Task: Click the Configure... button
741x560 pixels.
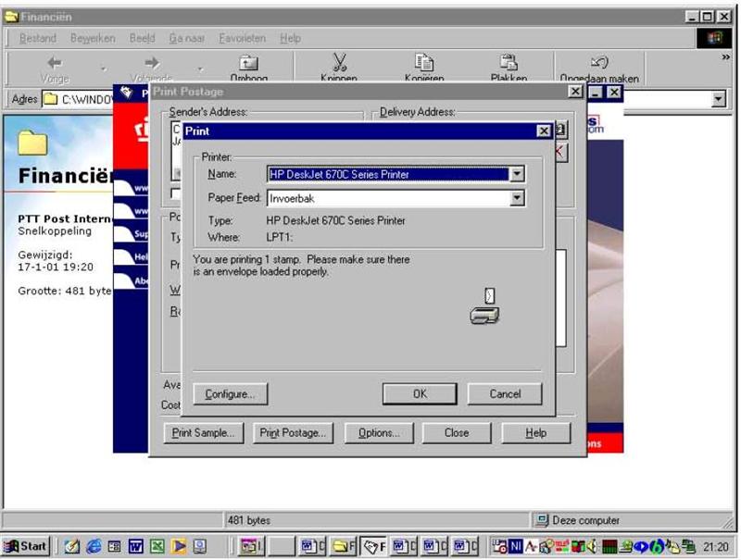Action: point(230,393)
